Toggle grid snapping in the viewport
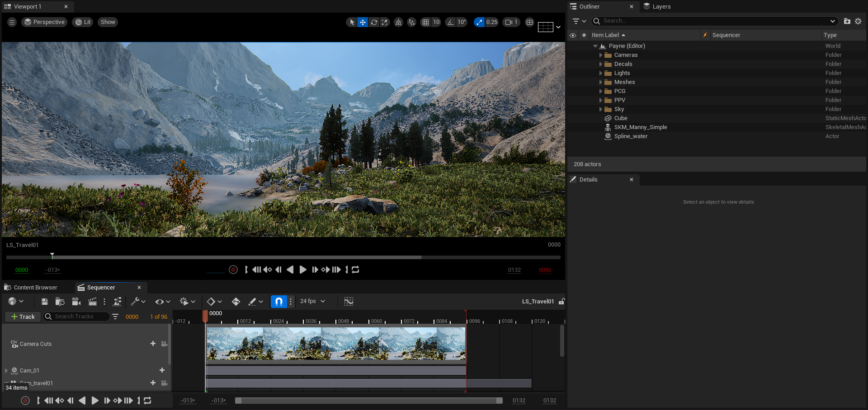The width and height of the screenshot is (868, 410). point(425,22)
